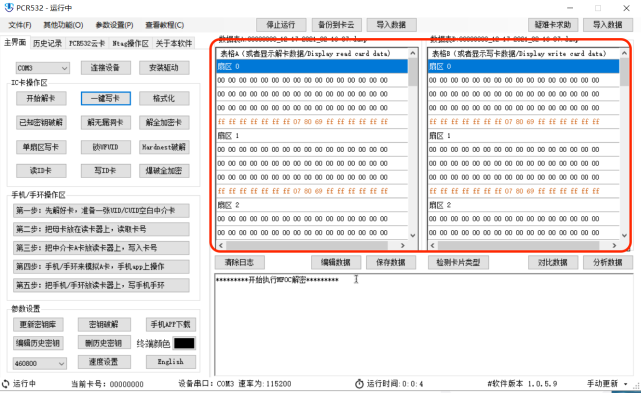Select 扇区 0 highlighted row in table B
This screenshot has height=393, width=641.
[x=523, y=66]
